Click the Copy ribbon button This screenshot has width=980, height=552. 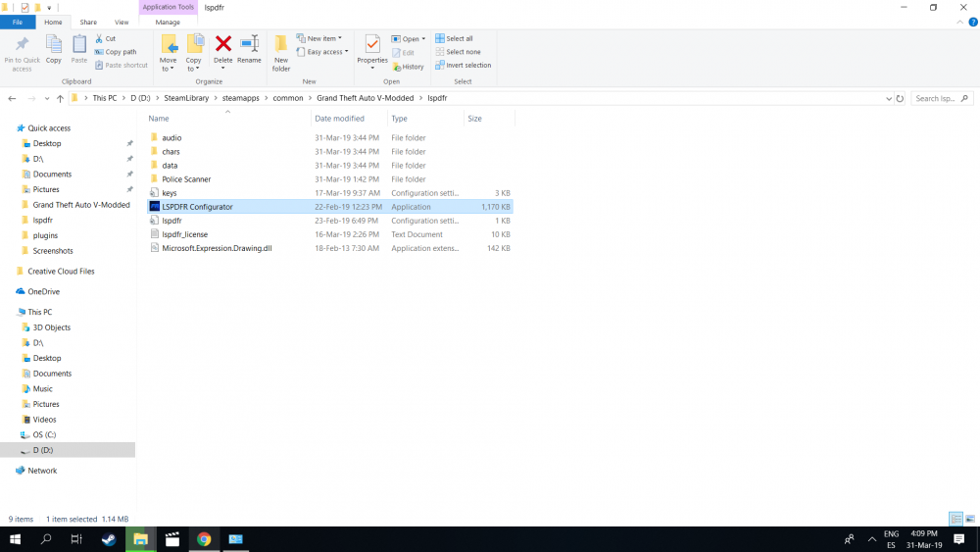[x=54, y=49]
